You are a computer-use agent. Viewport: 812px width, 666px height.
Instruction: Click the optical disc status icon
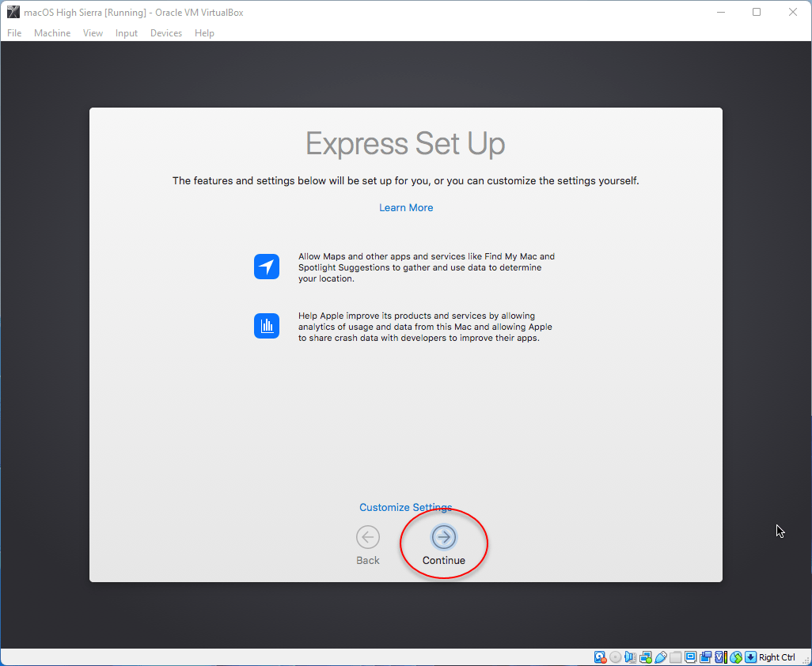click(615, 657)
